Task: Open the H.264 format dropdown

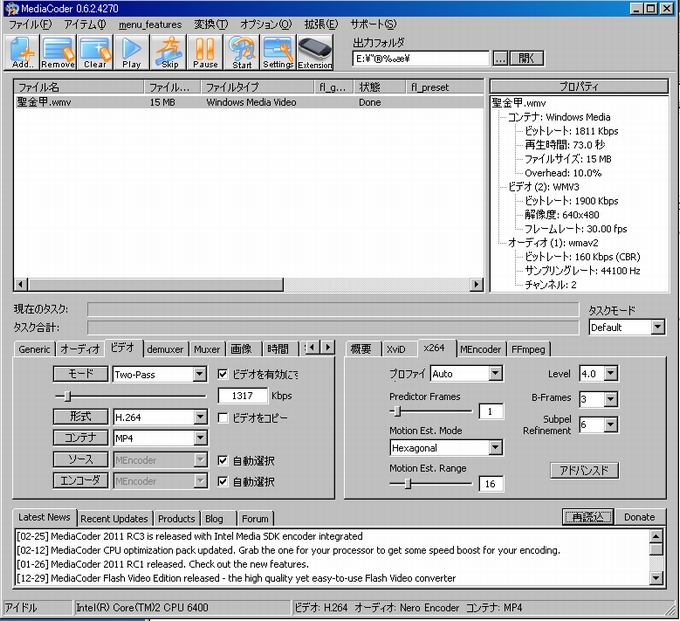Action: click(x=199, y=417)
